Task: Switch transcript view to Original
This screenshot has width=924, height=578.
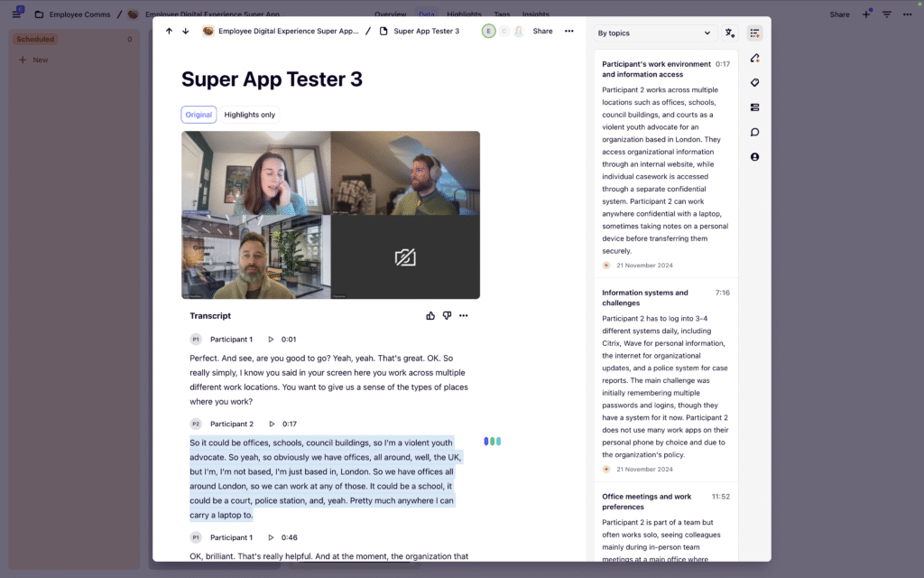Action: (x=199, y=115)
